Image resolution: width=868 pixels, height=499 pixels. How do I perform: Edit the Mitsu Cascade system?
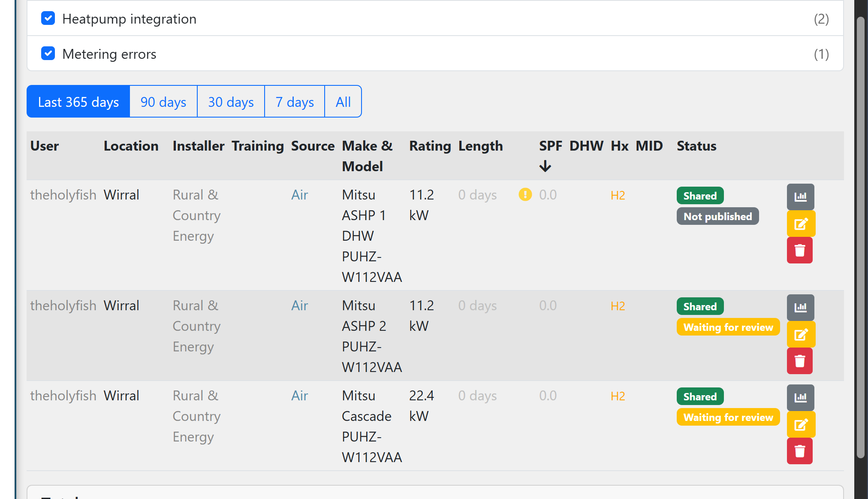click(x=800, y=424)
